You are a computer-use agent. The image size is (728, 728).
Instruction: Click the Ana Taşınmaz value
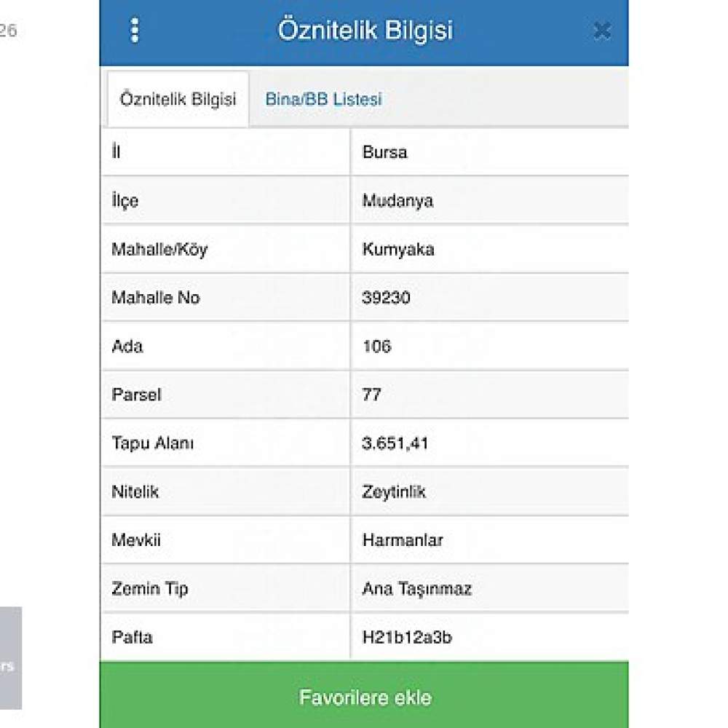click(x=416, y=588)
